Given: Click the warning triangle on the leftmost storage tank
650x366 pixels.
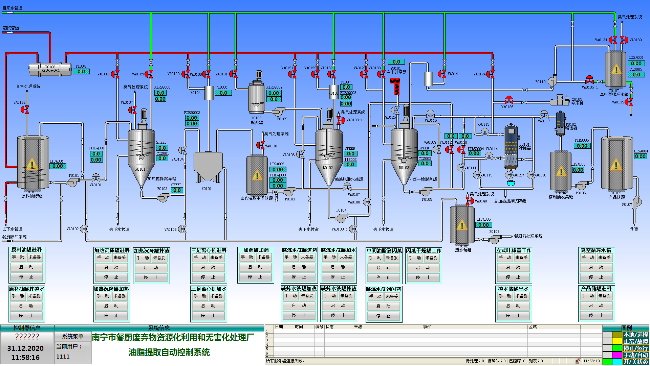Looking at the screenshot, I should 32,165.
